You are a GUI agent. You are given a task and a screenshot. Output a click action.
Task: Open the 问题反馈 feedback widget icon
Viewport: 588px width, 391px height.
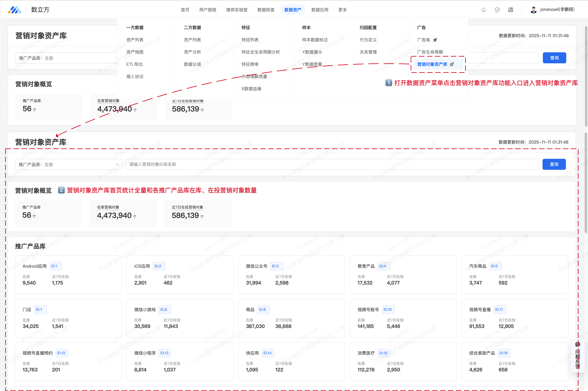578,344
